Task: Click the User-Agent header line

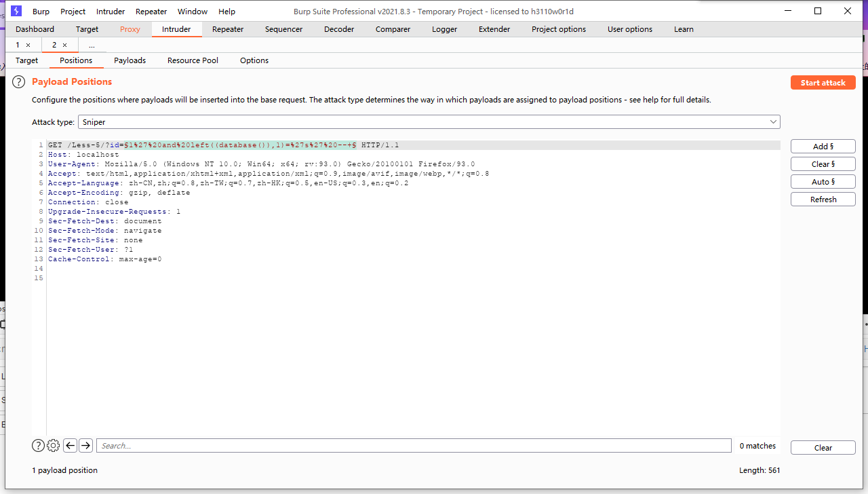Action: (261, 164)
